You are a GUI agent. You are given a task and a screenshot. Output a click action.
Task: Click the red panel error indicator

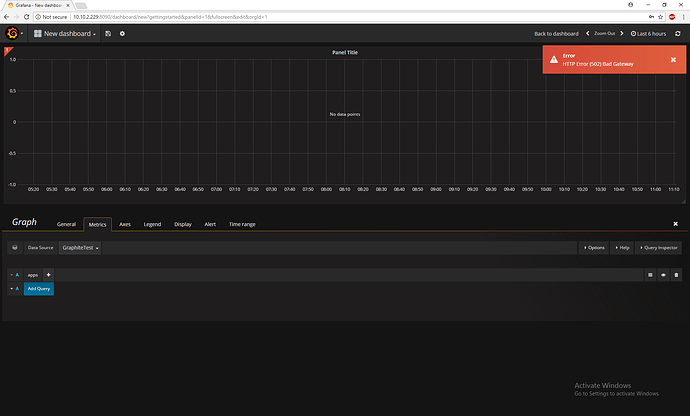tap(7, 50)
